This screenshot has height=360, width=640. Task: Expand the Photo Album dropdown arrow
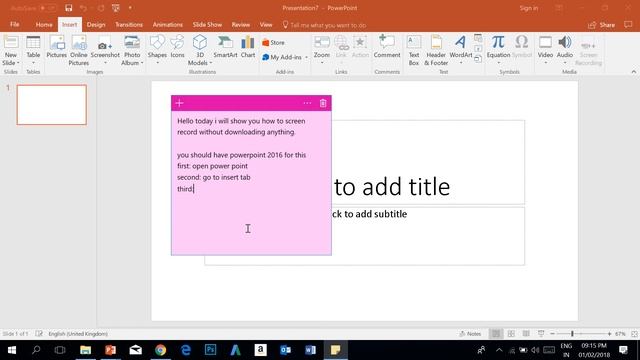[142, 63]
